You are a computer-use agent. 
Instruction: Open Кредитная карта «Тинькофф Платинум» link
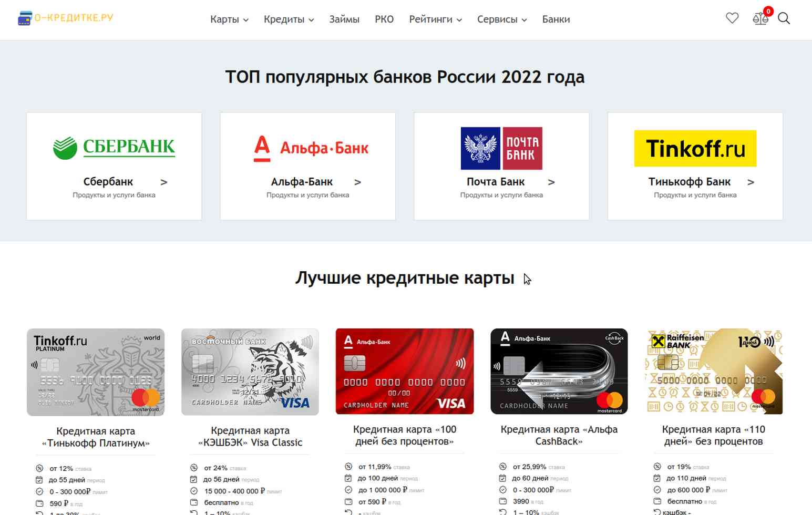coord(96,437)
